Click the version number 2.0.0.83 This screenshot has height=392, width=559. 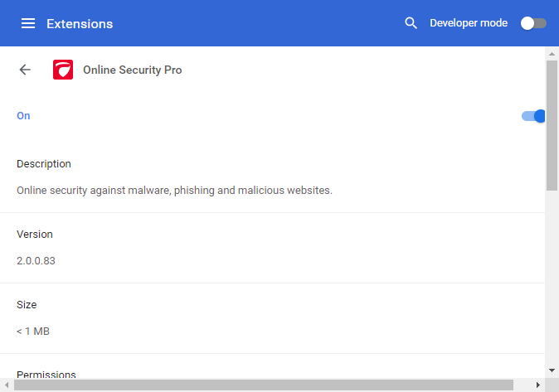pyautogui.click(x=36, y=261)
